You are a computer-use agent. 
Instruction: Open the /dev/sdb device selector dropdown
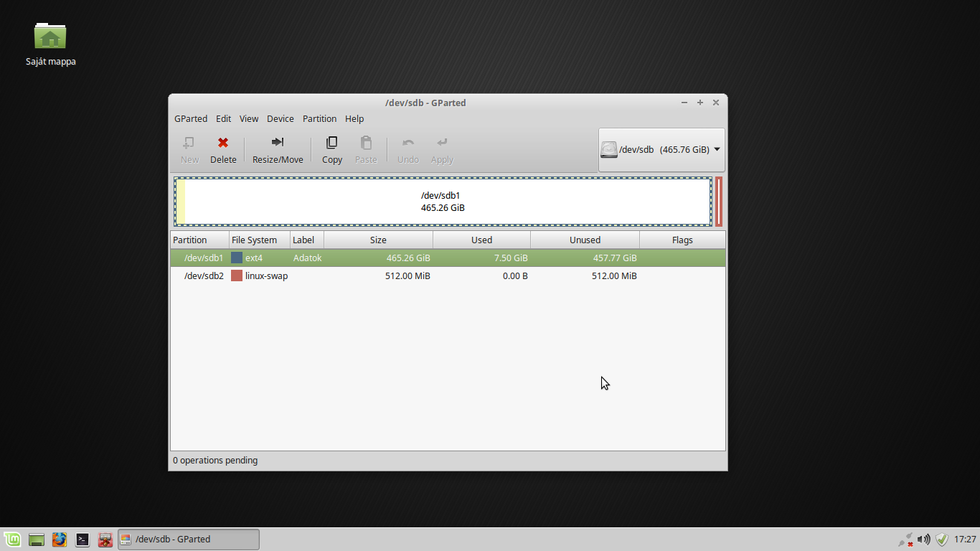[x=661, y=150]
